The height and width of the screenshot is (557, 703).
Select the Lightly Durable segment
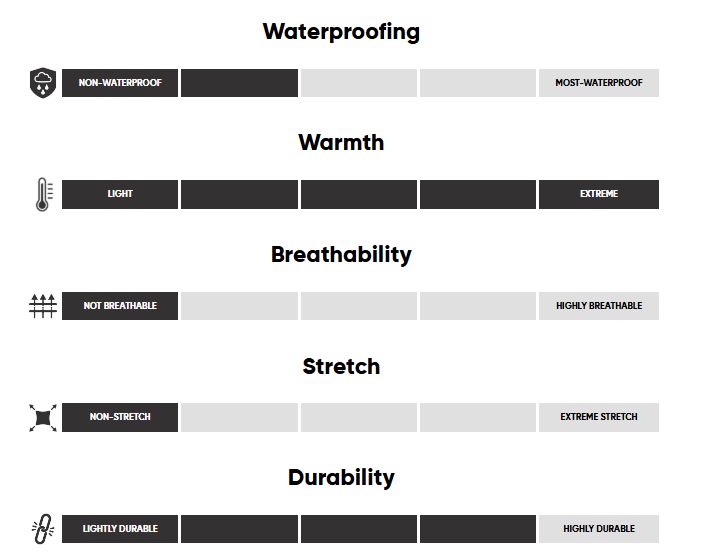coord(120,529)
